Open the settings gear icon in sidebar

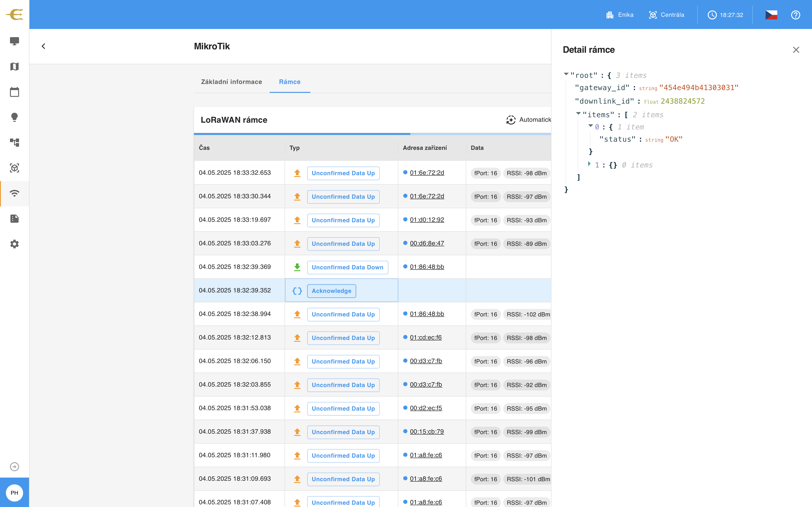[x=14, y=244]
